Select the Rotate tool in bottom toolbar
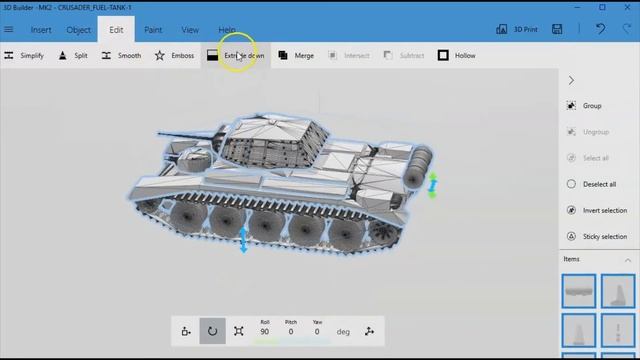Screen dimensions: 640x360 pyautogui.click(x=212, y=331)
